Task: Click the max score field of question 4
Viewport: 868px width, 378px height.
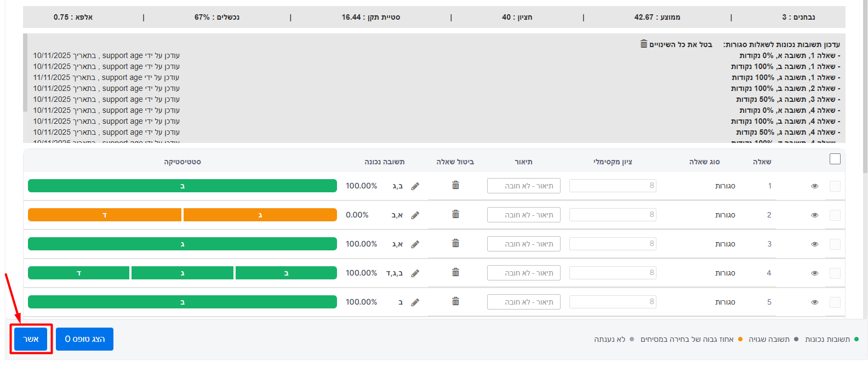Action: pos(613,273)
